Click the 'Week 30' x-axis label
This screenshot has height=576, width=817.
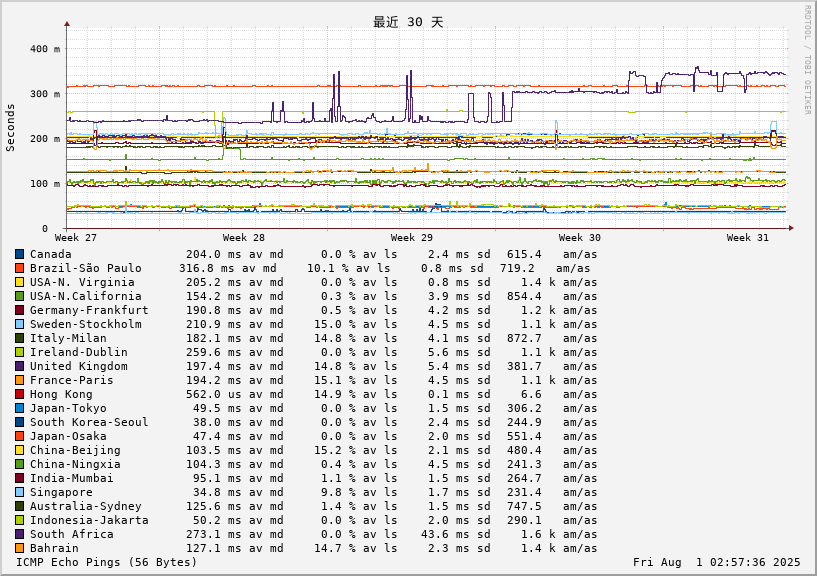(x=579, y=238)
